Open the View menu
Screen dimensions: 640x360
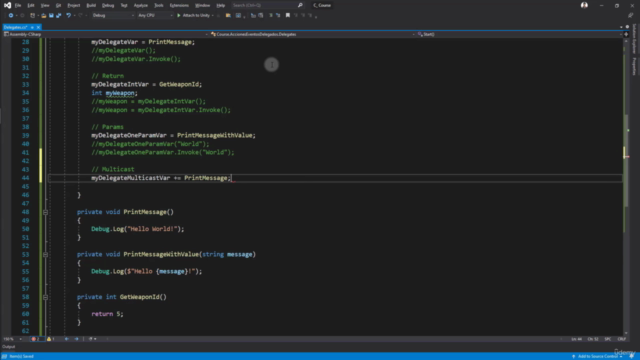tap(45, 5)
